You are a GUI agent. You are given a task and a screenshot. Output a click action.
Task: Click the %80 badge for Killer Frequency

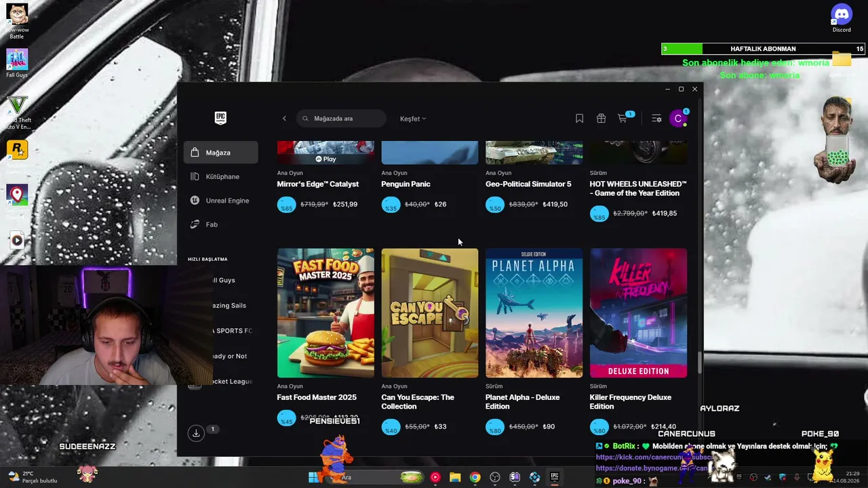[x=599, y=427]
